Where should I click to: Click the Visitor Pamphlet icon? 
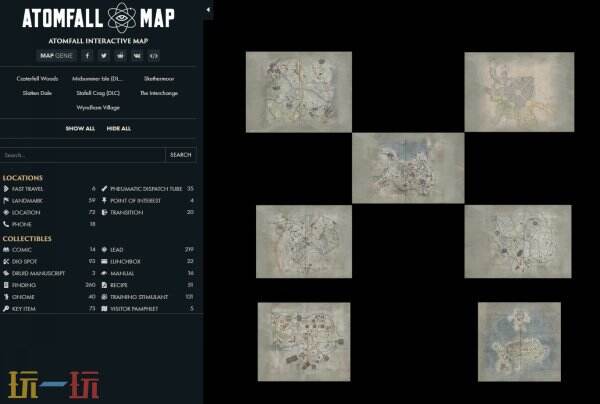point(104,309)
